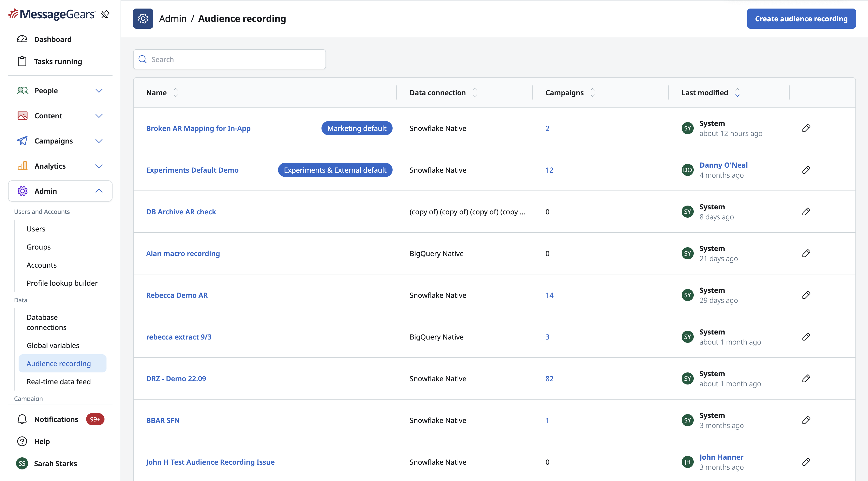Click the Dashboard gauge icon
This screenshot has height=481, width=868.
pyautogui.click(x=22, y=39)
